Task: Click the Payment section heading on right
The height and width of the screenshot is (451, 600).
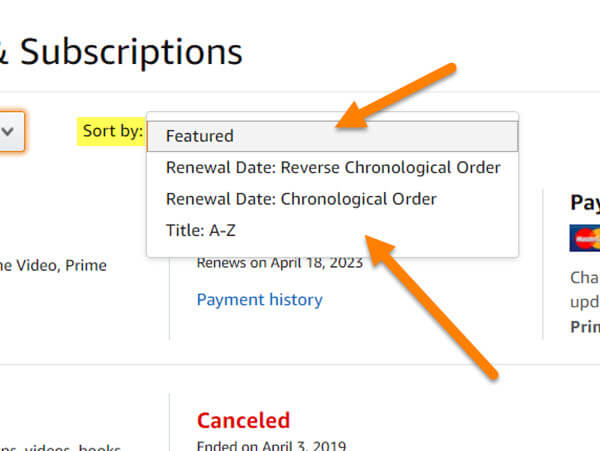Action: (585, 202)
